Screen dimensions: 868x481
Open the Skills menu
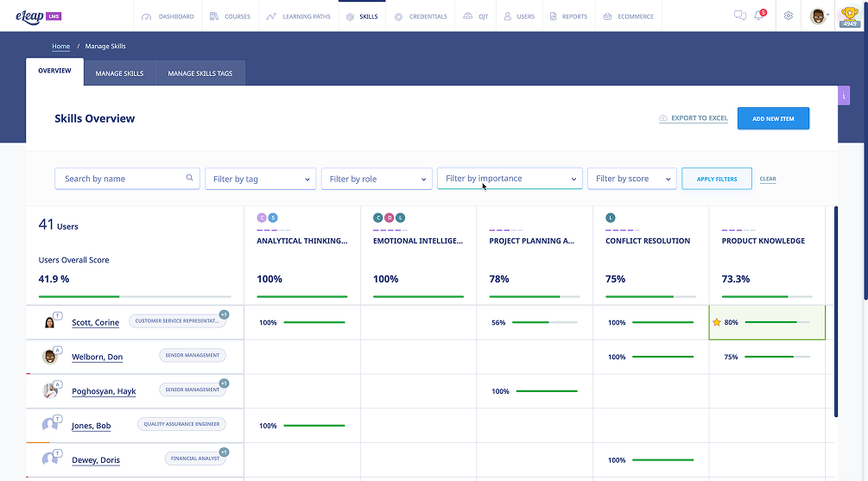click(x=362, y=16)
